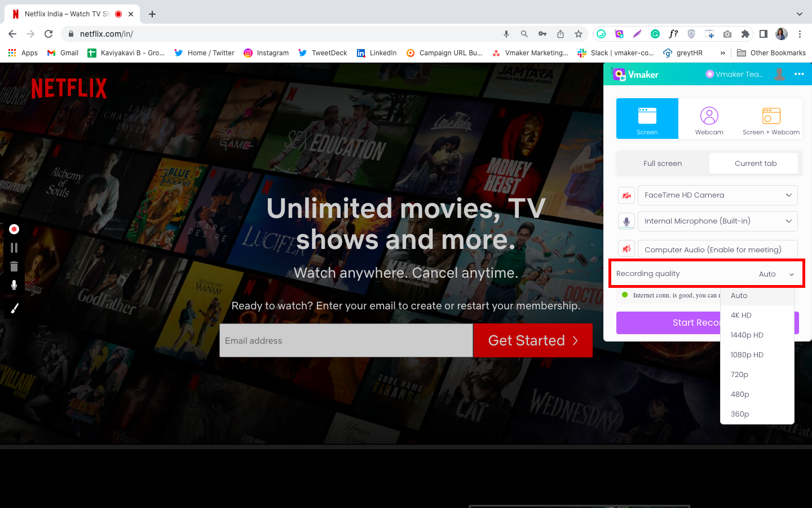Switch to Full screen capture
Image resolution: width=812 pixels, height=508 pixels.
pyautogui.click(x=663, y=164)
